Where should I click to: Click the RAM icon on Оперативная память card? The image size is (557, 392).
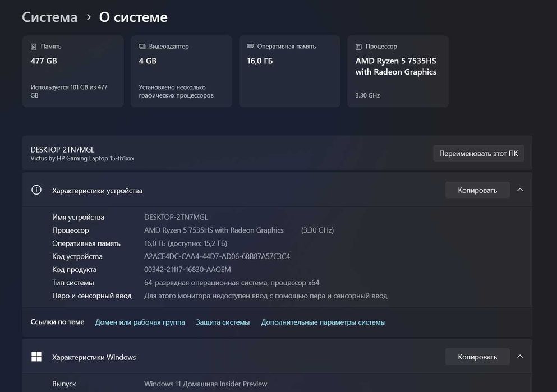tap(250, 46)
